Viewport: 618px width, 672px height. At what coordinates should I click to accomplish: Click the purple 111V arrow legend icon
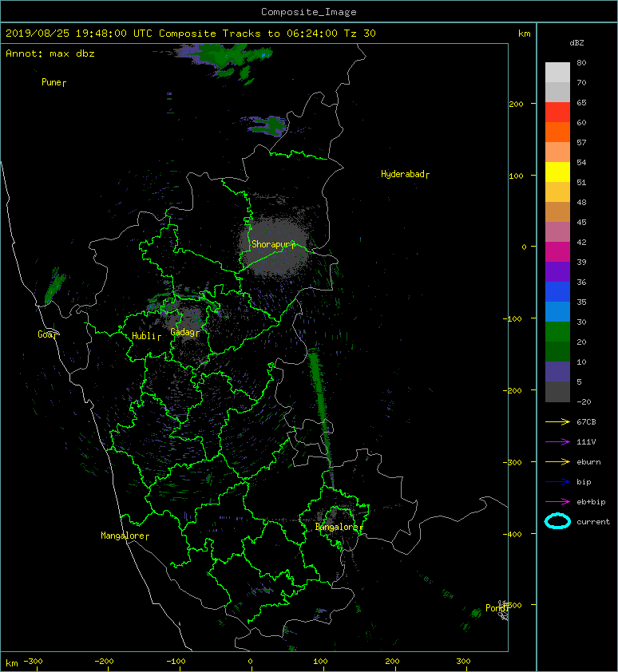click(x=557, y=442)
